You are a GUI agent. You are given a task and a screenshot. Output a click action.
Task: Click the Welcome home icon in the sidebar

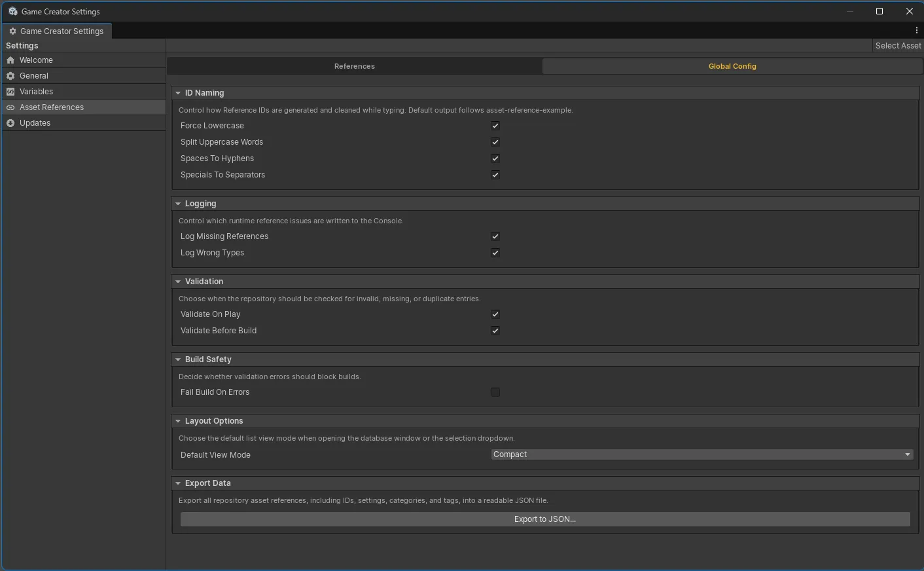pos(10,60)
